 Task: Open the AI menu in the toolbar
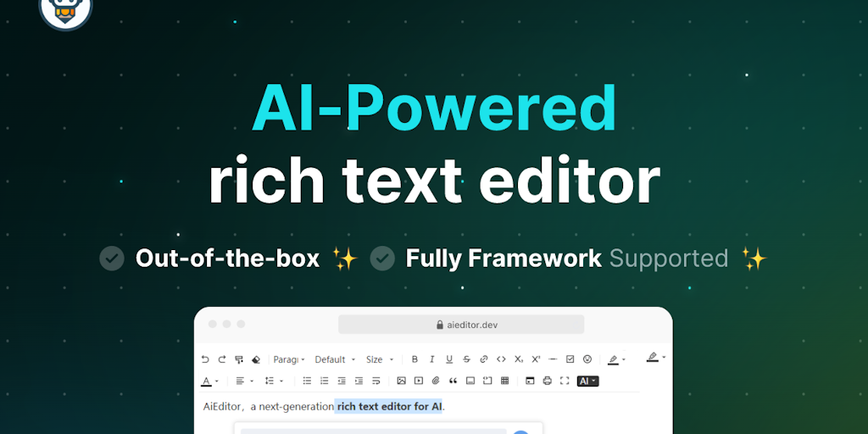pos(587,381)
